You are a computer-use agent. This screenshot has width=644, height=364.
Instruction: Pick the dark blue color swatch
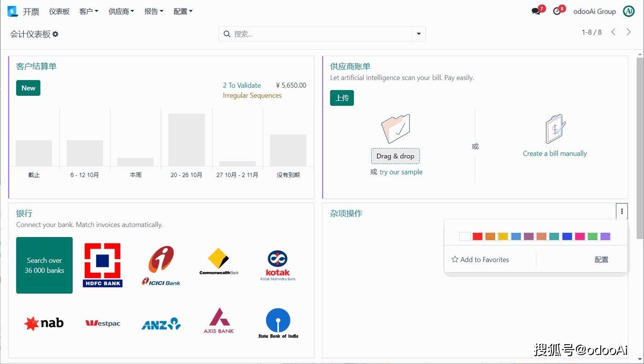coord(567,236)
